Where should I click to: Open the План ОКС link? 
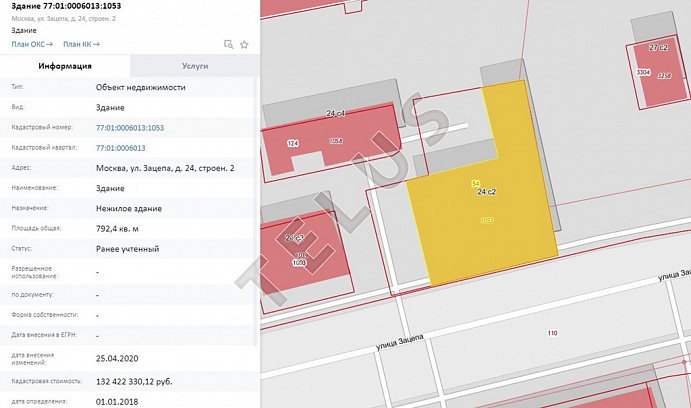tap(32, 44)
